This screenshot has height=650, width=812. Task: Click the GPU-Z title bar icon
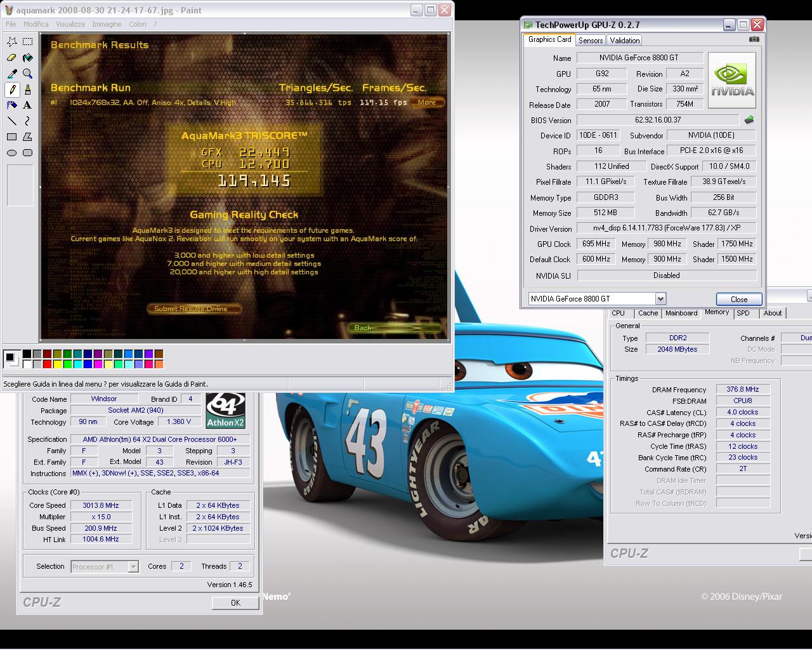(x=528, y=25)
